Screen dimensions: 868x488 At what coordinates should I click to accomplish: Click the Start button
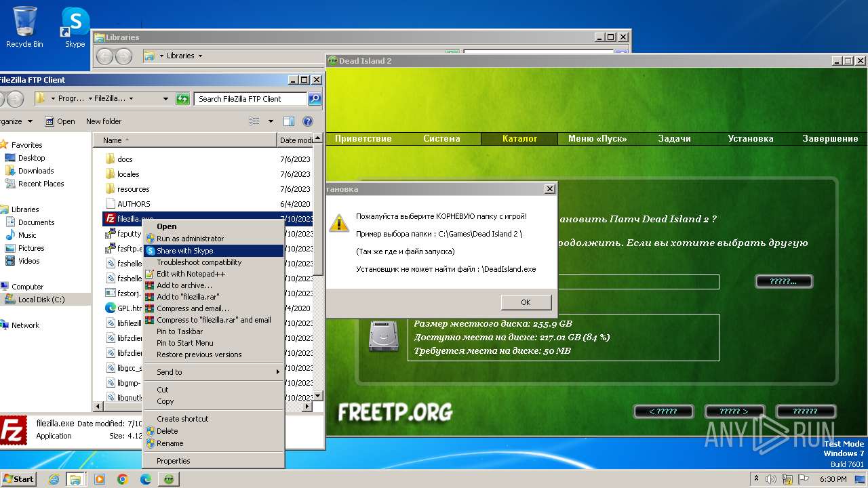tap(18, 479)
